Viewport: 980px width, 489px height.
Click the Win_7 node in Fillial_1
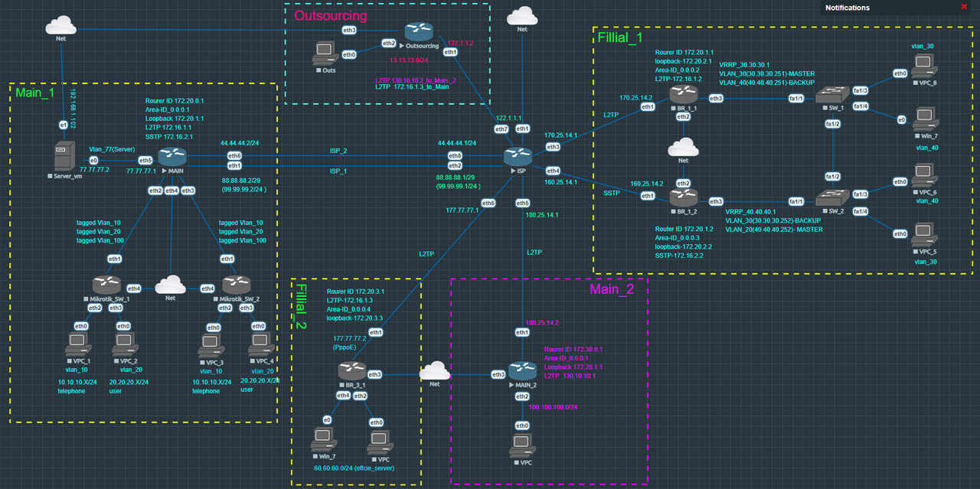923,120
